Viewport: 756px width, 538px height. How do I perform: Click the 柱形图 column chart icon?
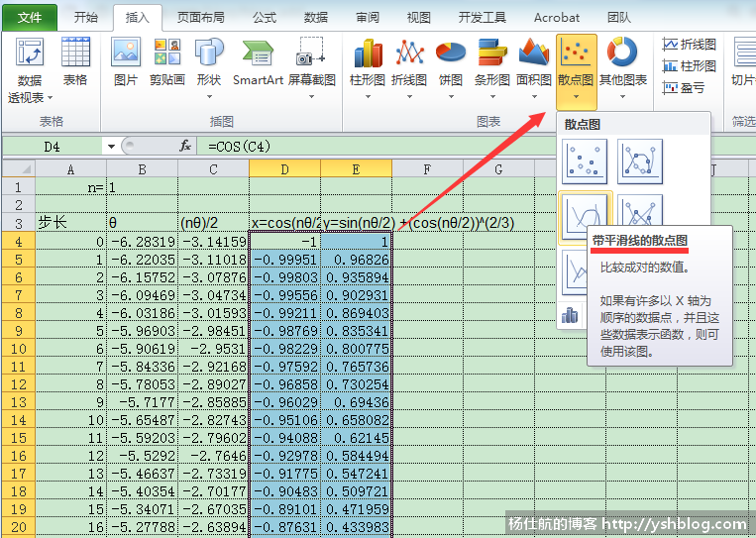[x=368, y=54]
